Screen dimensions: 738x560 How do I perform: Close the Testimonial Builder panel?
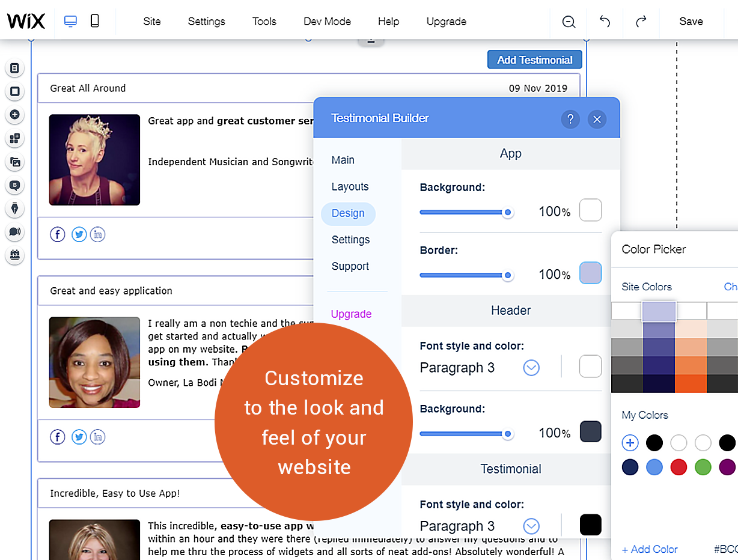pyautogui.click(x=597, y=119)
